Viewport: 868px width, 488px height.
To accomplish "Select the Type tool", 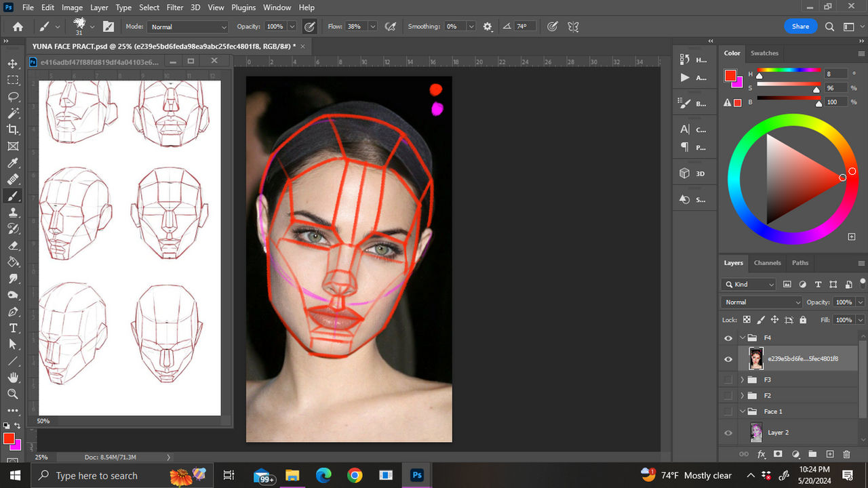I will pos(14,328).
